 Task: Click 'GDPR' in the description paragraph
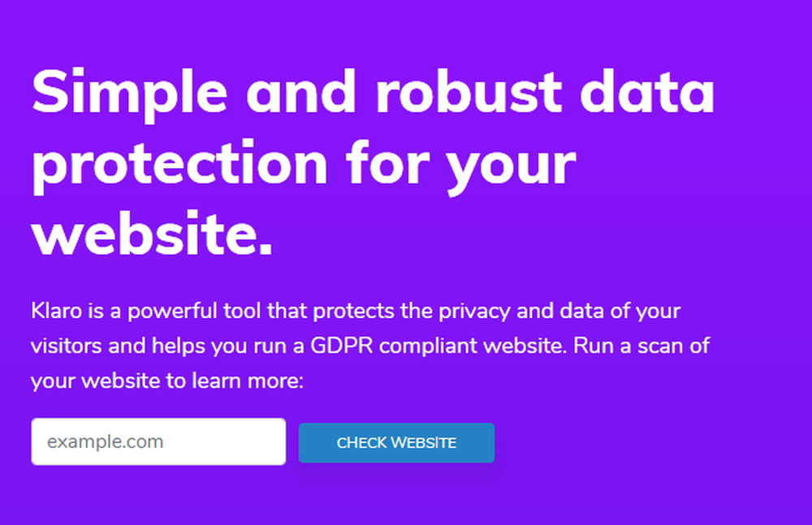click(x=342, y=346)
